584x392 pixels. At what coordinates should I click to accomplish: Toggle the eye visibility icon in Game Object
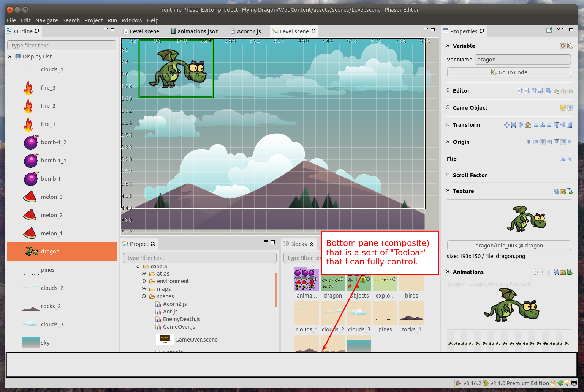570,108
